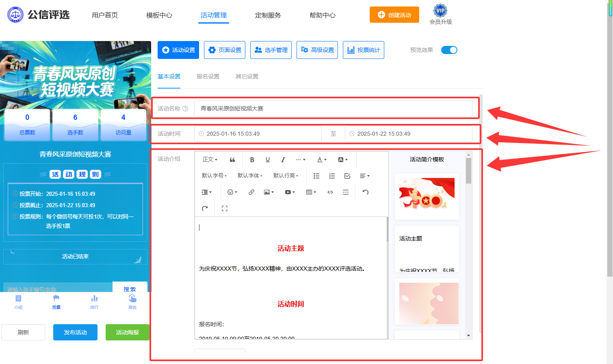Open the text alignment dropdown
The width and height of the screenshot is (613, 364).
click(x=365, y=176)
